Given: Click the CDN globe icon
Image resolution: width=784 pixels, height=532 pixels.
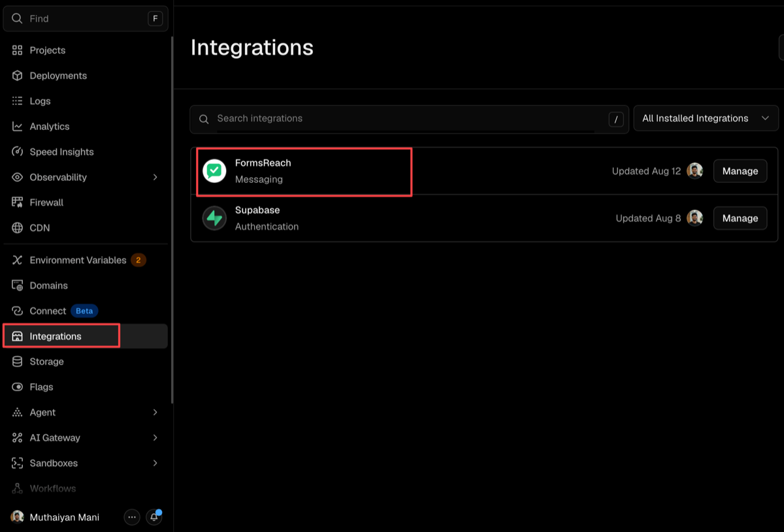Looking at the screenshot, I should pyautogui.click(x=18, y=228).
